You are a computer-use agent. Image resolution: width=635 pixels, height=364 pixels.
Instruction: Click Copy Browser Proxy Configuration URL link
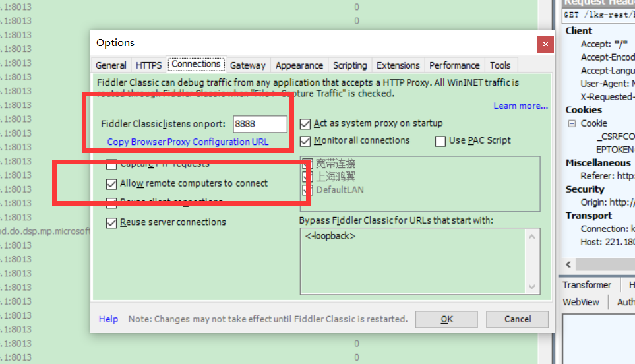point(187,142)
